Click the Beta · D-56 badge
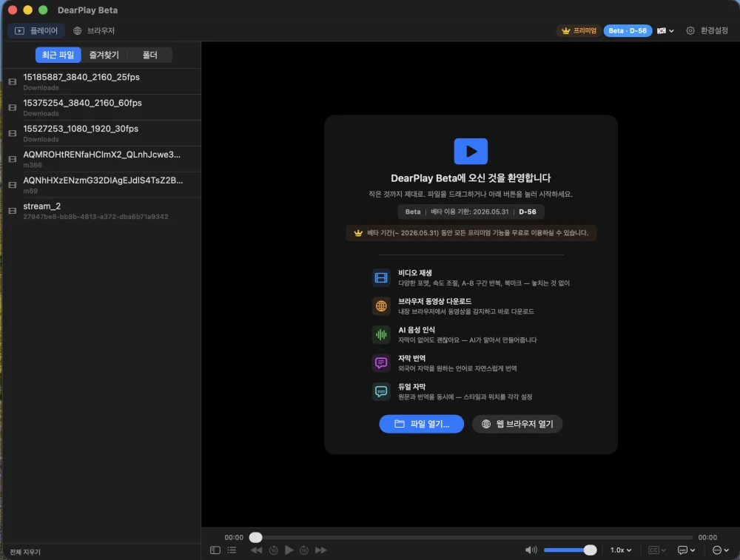Screen dimensions: 740x560 [x=628, y=30]
